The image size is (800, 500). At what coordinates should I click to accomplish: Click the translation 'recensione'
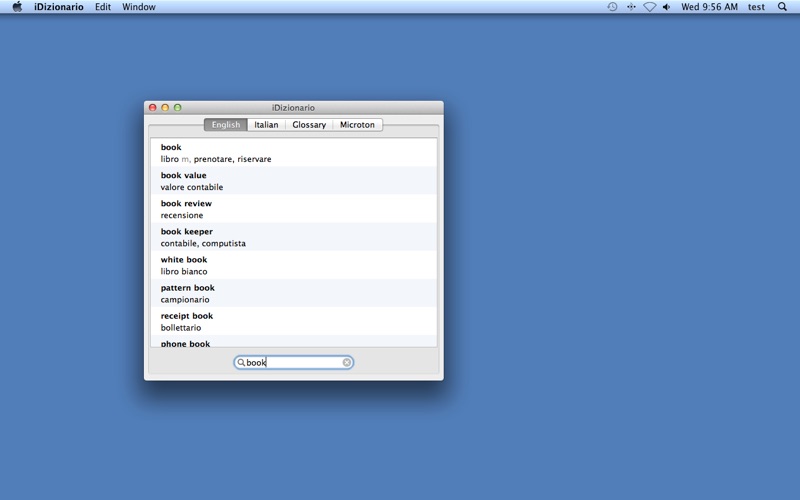[x=182, y=215]
